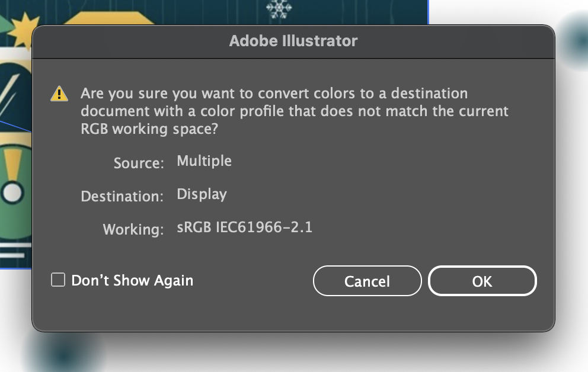Click the Don't Show Again label text
The image size is (588, 372).
[132, 280]
